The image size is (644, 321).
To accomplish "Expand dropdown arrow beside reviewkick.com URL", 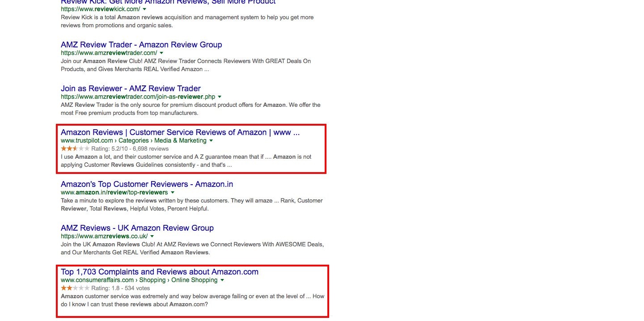I will click(x=144, y=9).
